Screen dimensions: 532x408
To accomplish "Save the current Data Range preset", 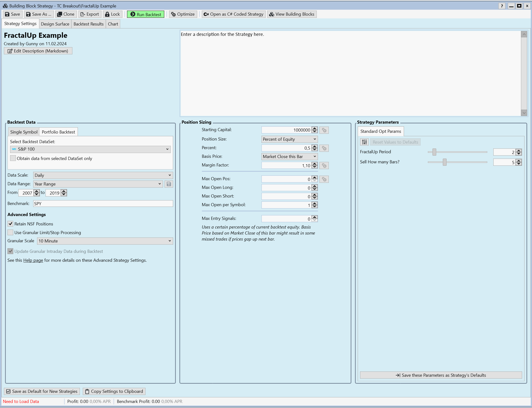I will pos(169,184).
